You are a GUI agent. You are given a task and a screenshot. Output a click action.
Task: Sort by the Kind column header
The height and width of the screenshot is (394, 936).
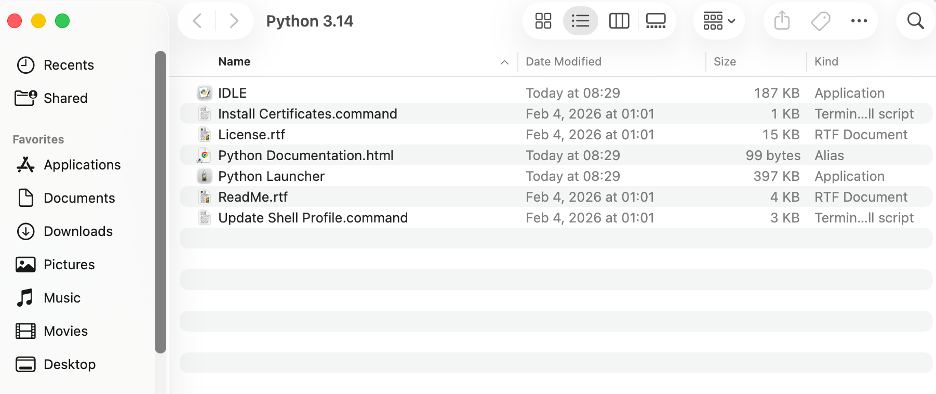[826, 61]
